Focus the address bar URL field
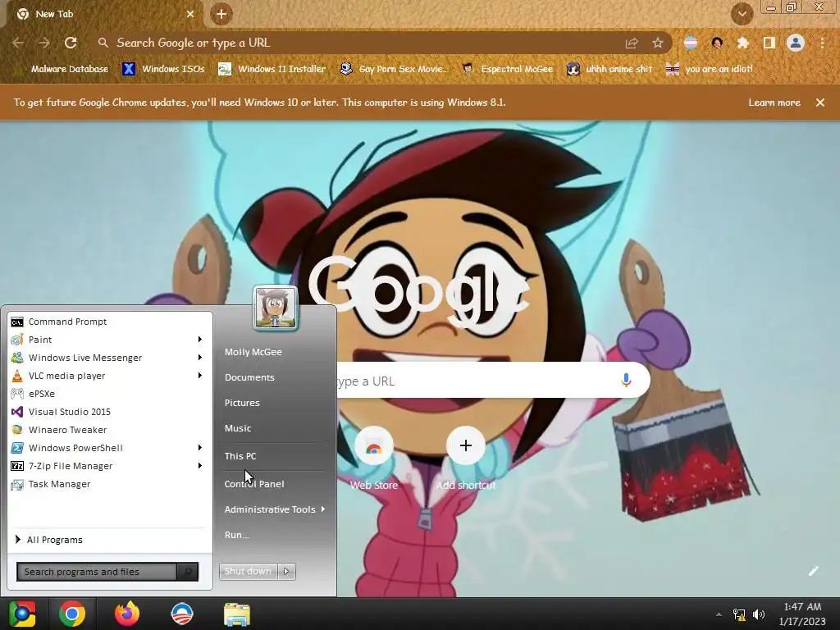This screenshot has height=630, width=840. pyautogui.click(x=364, y=43)
